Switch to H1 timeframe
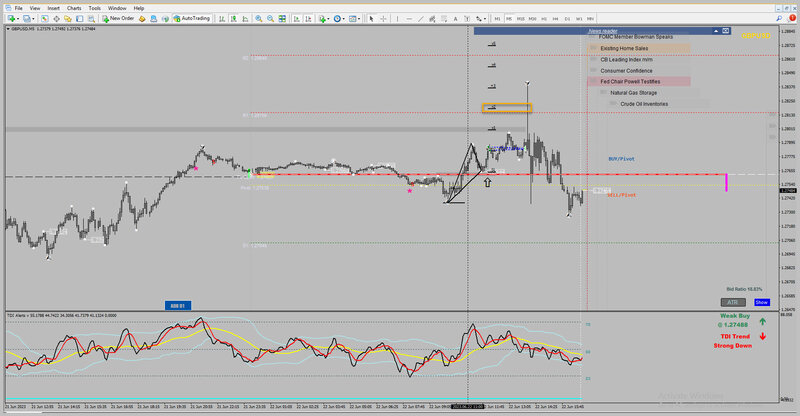Viewport: 800px width, 416px height. click(x=544, y=18)
